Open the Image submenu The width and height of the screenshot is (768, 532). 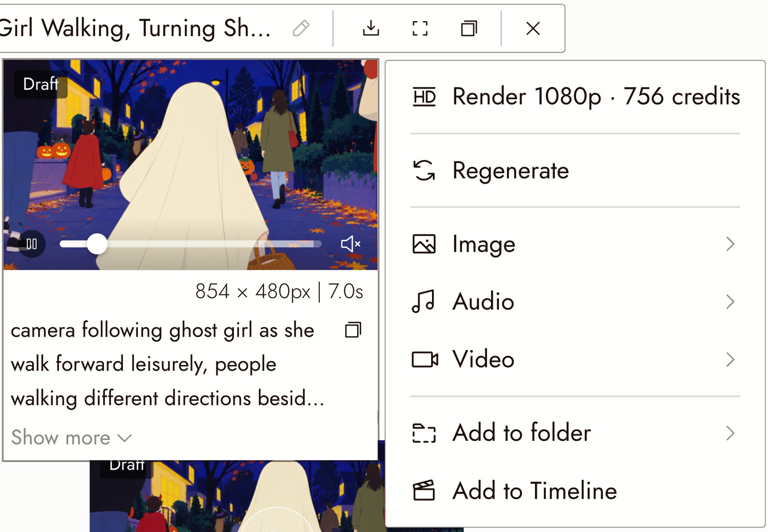[x=575, y=244]
